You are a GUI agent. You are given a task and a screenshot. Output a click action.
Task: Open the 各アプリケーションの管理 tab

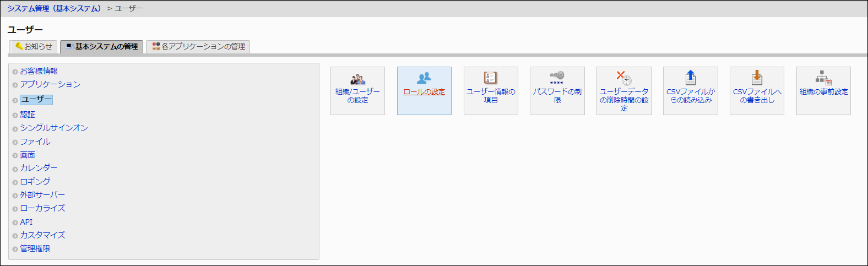click(x=198, y=47)
